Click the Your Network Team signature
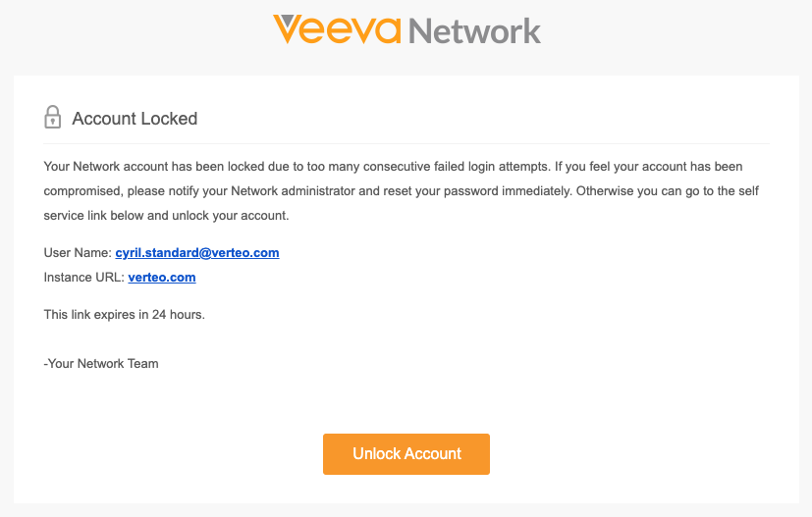This screenshot has height=517, width=812. pos(101,364)
